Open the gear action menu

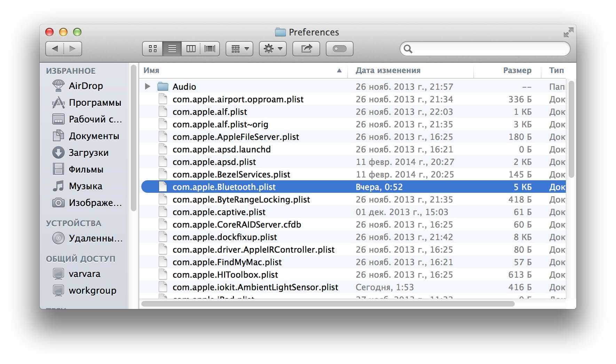pyautogui.click(x=273, y=49)
